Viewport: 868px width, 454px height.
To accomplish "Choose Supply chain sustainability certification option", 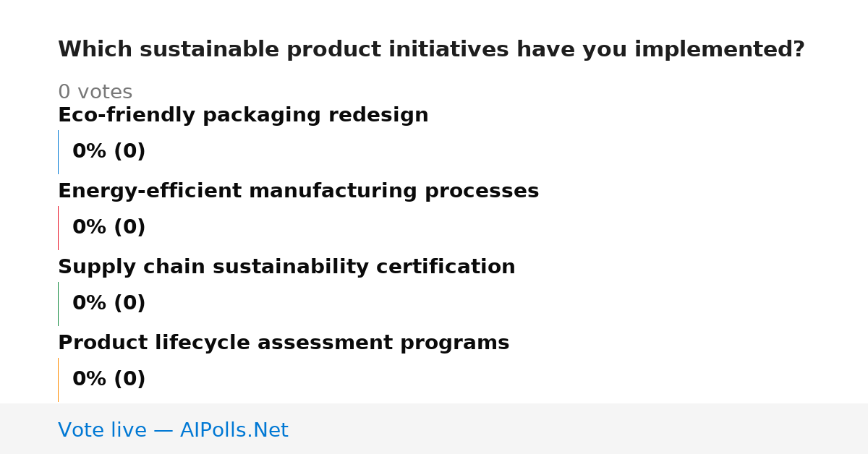I will point(286,267).
